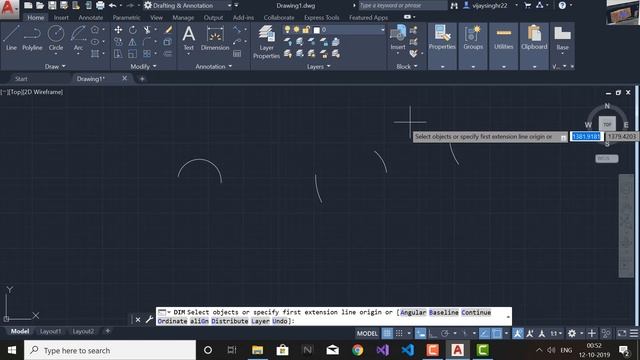The height and width of the screenshot is (360, 640).
Task: Select the Continue command option
Action: click(476, 312)
